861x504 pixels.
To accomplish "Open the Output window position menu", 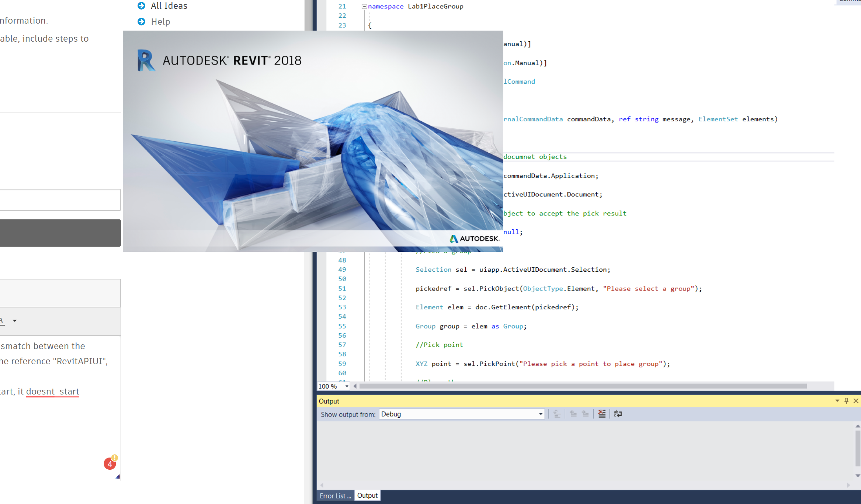I will click(838, 401).
